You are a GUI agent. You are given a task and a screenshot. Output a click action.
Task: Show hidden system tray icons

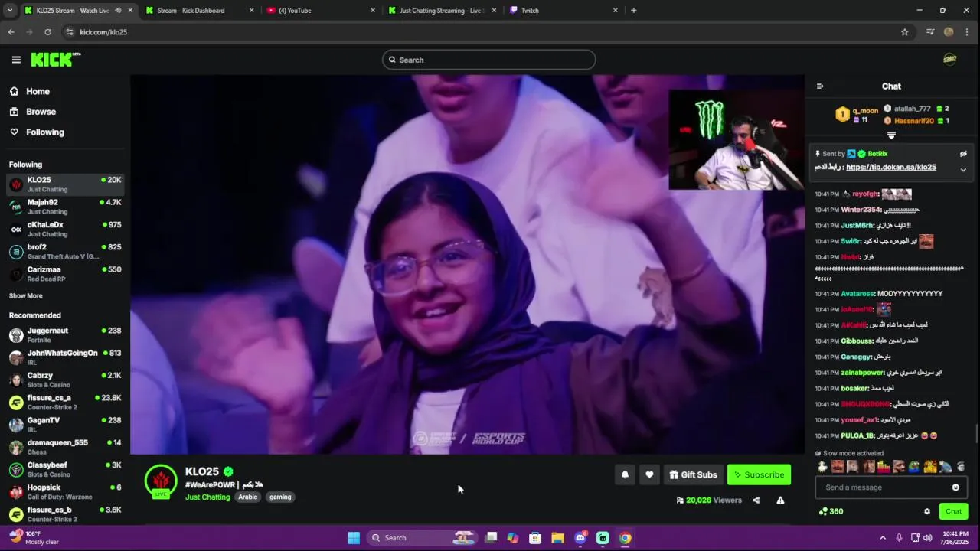882,538
